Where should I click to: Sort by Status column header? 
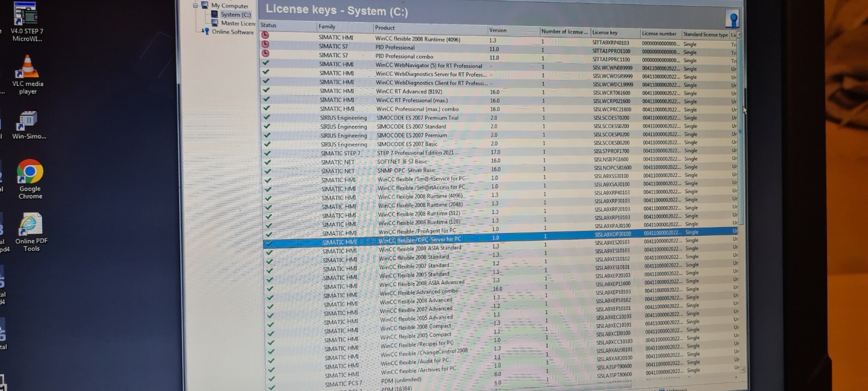[288, 25]
